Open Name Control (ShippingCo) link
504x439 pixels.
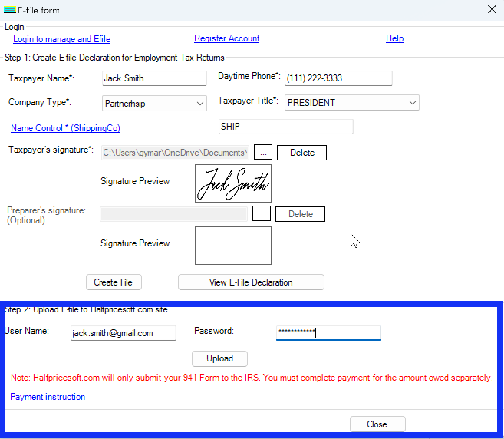65,128
